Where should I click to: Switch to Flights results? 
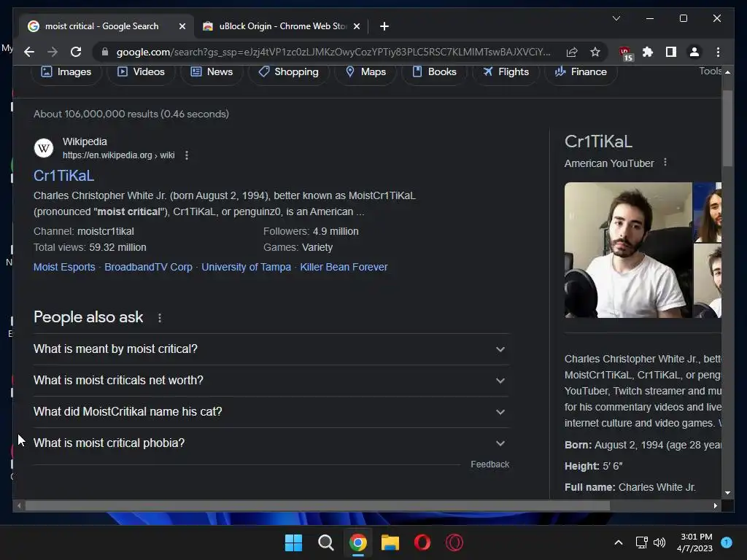tap(506, 72)
